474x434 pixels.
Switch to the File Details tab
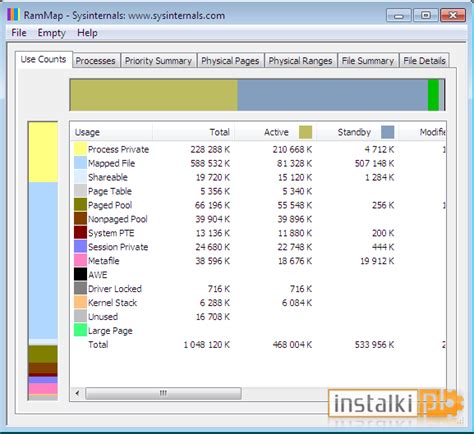(x=424, y=61)
